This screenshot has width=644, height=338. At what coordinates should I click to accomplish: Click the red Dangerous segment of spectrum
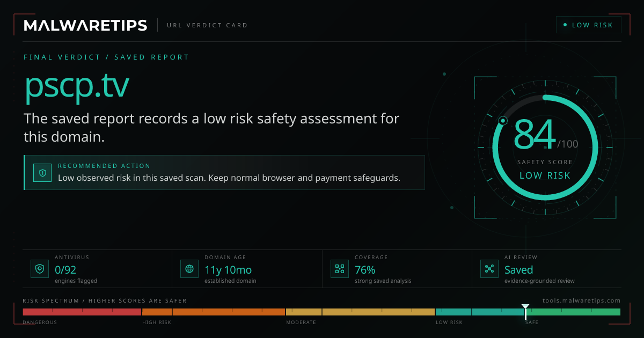(82, 312)
